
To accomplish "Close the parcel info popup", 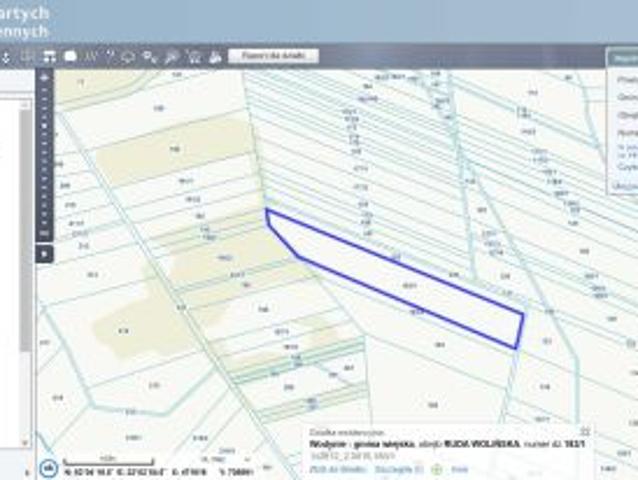I will [x=585, y=431].
